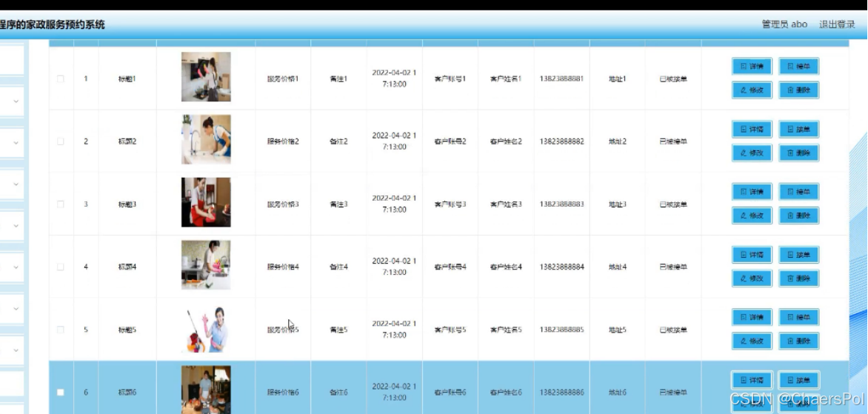
Task: Delete row 4 with 删除 button
Action: pyautogui.click(x=799, y=278)
